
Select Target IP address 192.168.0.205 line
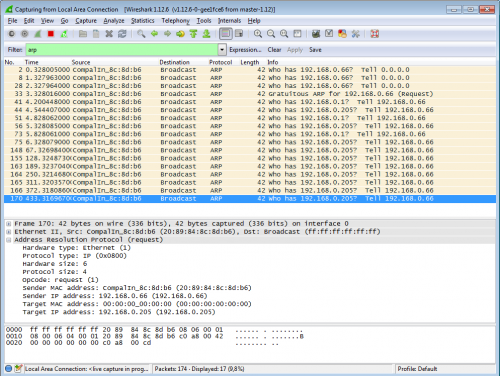click(x=119, y=312)
